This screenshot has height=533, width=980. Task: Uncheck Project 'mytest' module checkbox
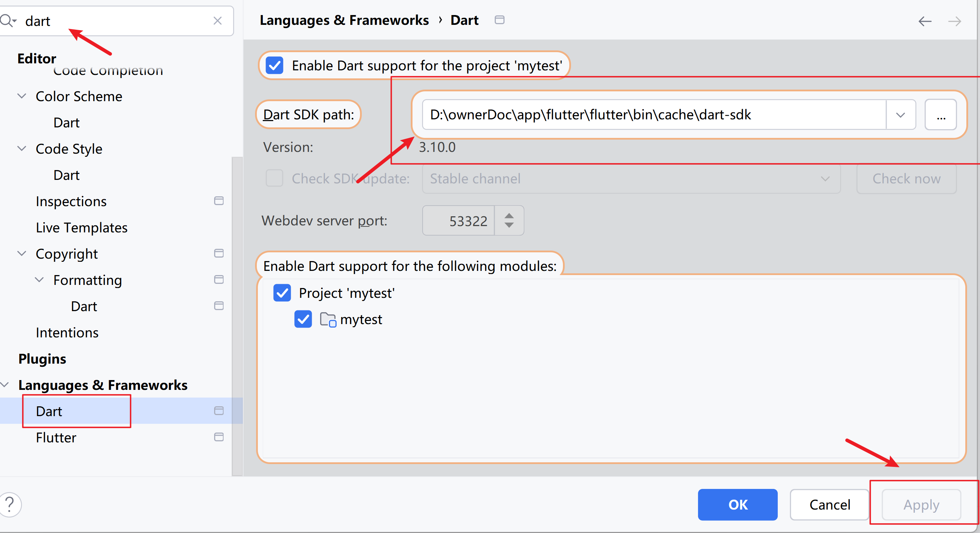click(x=282, y=293)
